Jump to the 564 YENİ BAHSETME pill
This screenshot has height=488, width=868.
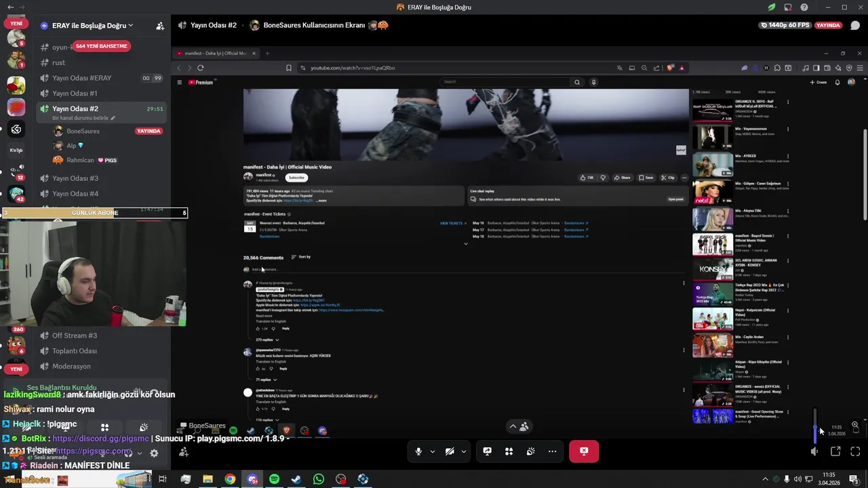coord(102,46)
